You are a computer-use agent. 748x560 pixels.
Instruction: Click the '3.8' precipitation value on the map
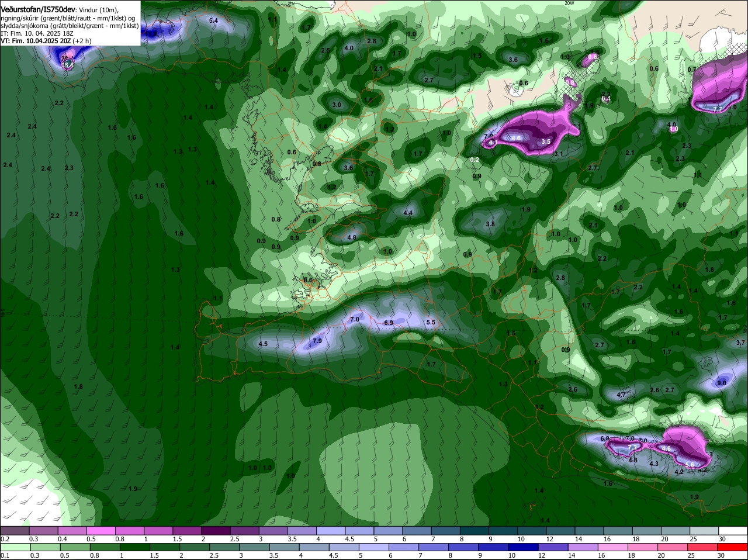click(x=490, y=224)
